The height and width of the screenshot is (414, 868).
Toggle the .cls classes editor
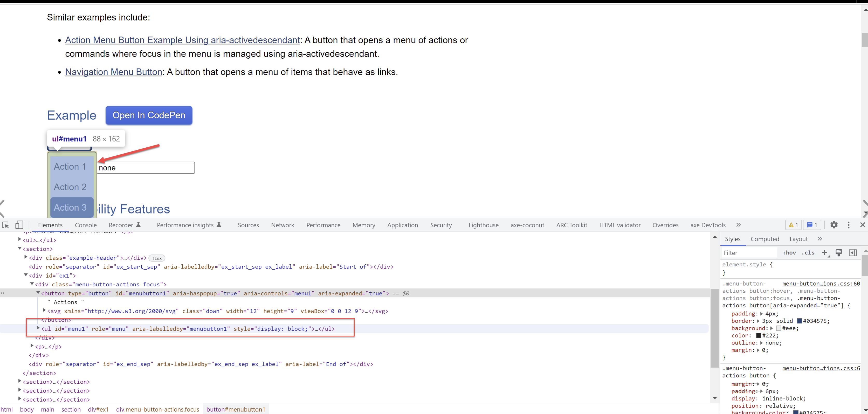click(808, 253)
